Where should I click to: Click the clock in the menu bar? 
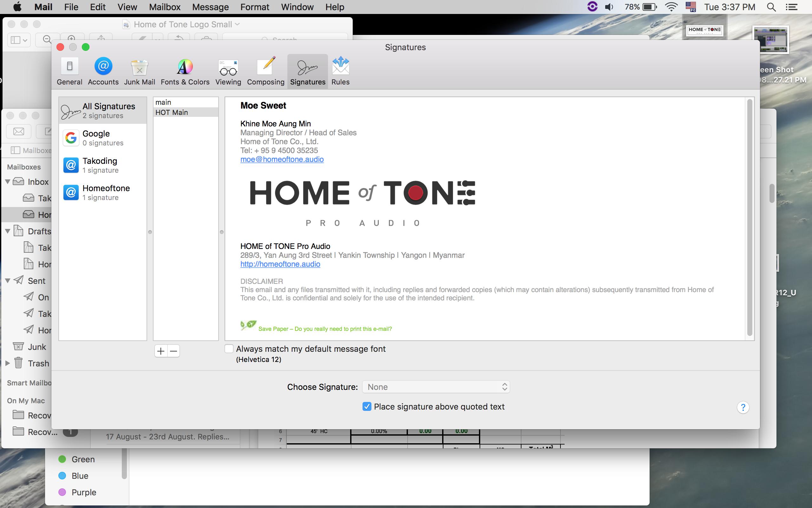(730, 7)
